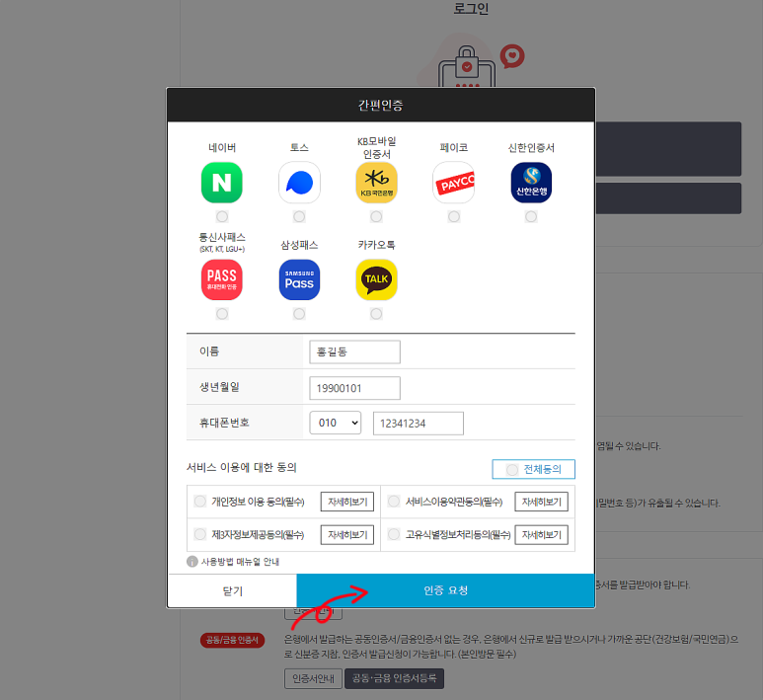Open 자세히보기 for 제3자정보제공동의
Image resolution: width=763 pixels, height=700 pixels.
point(346,535)
